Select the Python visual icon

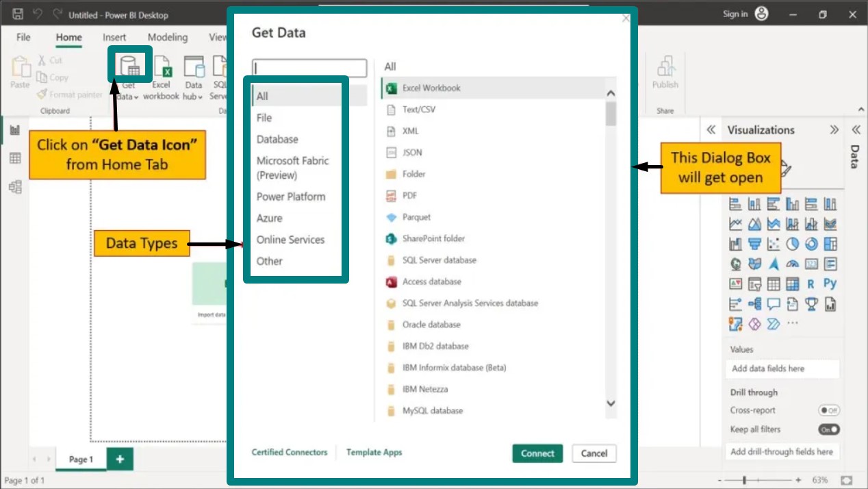pyautogui.click(x=830, y=284)
